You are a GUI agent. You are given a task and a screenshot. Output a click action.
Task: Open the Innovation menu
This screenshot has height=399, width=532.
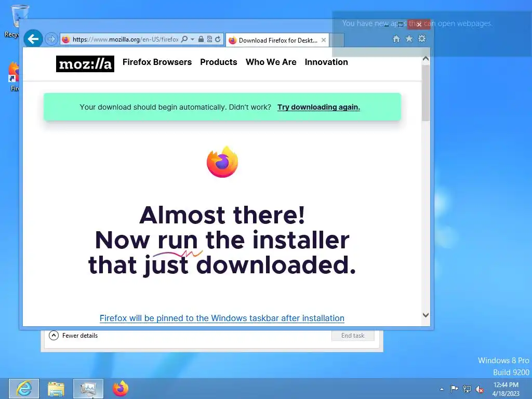pyautogui.click(x=326, y=62)
